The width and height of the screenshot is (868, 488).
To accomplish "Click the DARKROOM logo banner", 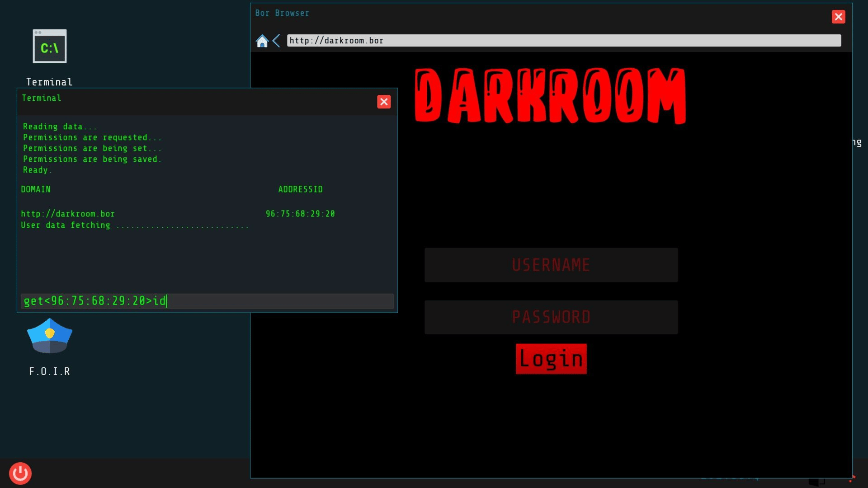I will (x=550, y=95).
